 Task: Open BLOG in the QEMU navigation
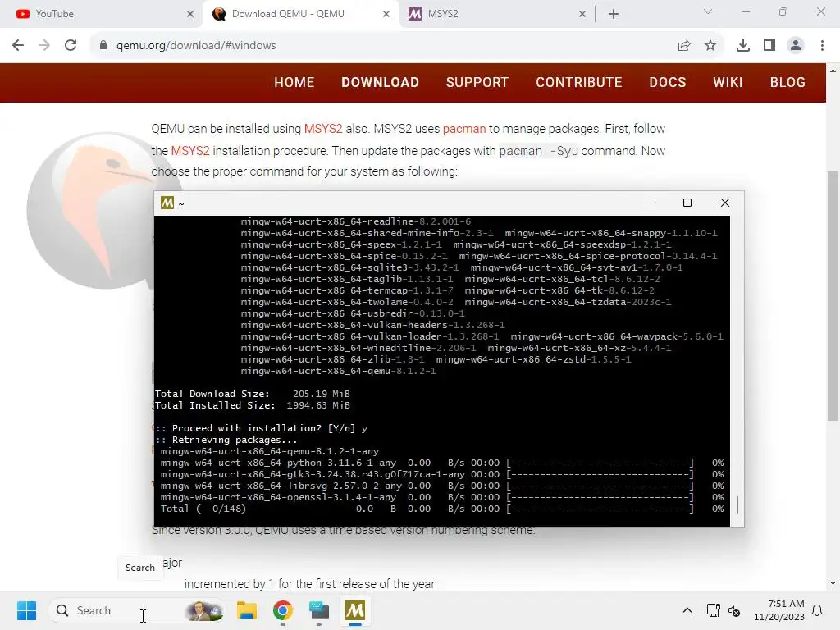pos(787,83)
